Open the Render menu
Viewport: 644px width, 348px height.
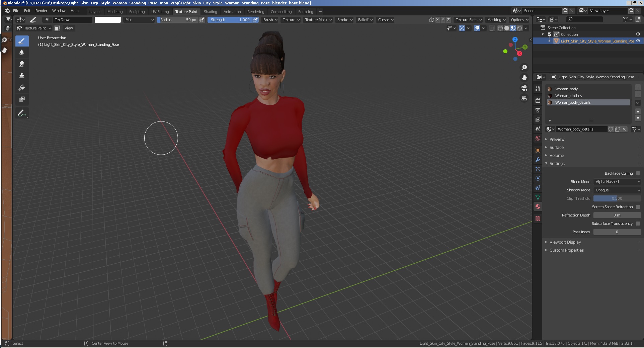42,11
